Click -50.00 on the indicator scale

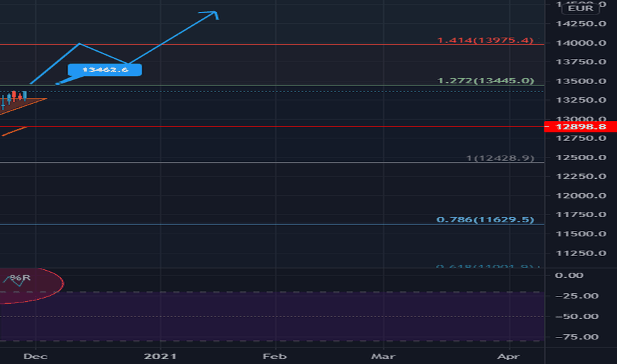coord(577,316)
